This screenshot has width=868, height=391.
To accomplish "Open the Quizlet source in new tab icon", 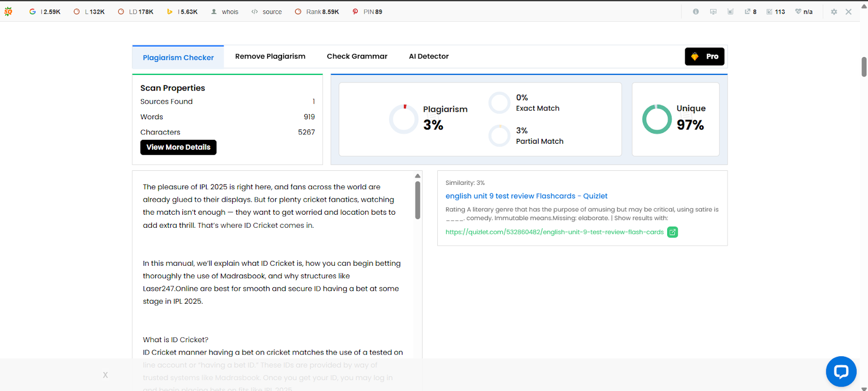I will [673, 232].
